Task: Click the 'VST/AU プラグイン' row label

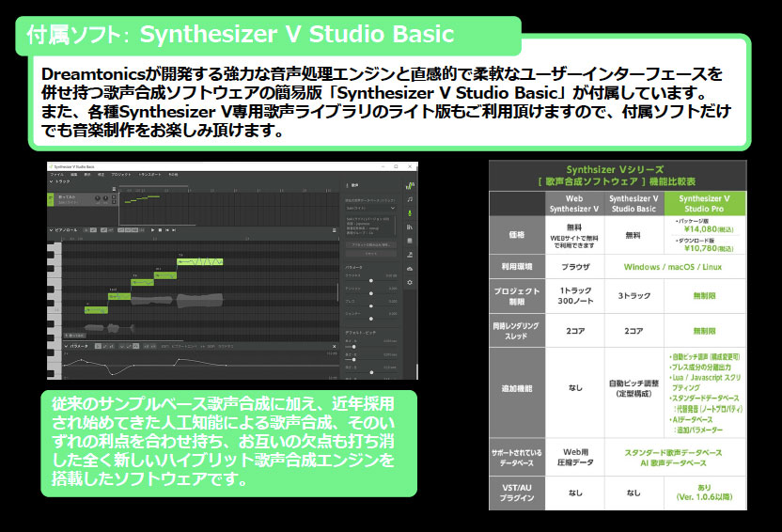Action: click(x=517, y=493)
